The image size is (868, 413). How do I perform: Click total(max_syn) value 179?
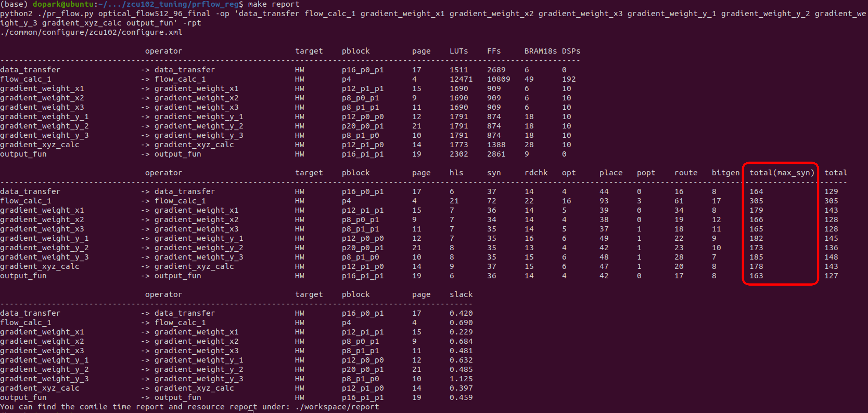[x=756, y=210]
